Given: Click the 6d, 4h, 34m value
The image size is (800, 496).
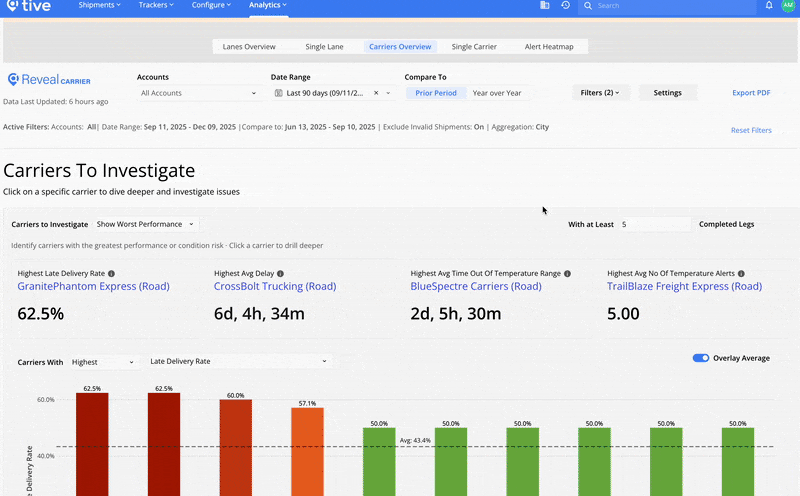Looking at the screenshot, I should [259, 313].
